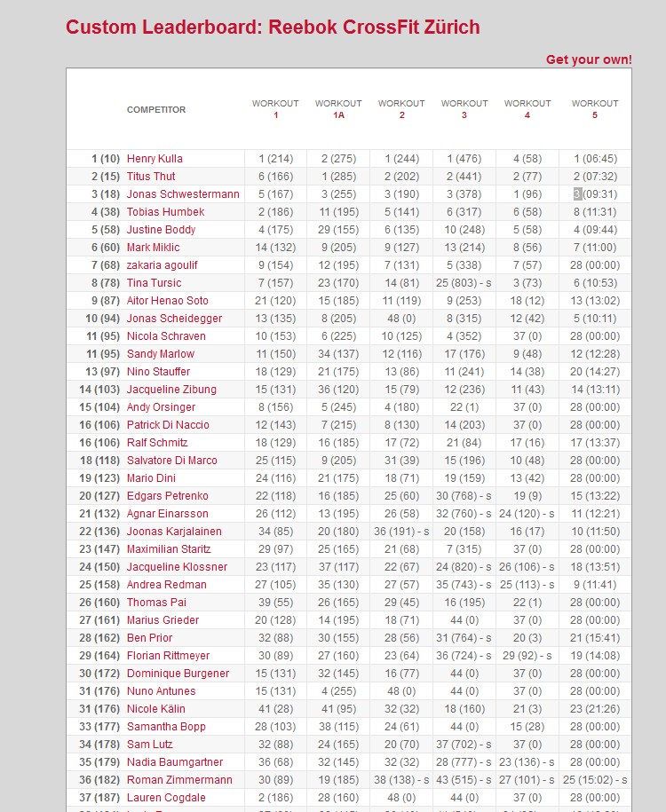The width and height of the screenshot is (666, 812).
Task: Select Patrick Di Naccio's link
Action: click(x=168, y=425)
